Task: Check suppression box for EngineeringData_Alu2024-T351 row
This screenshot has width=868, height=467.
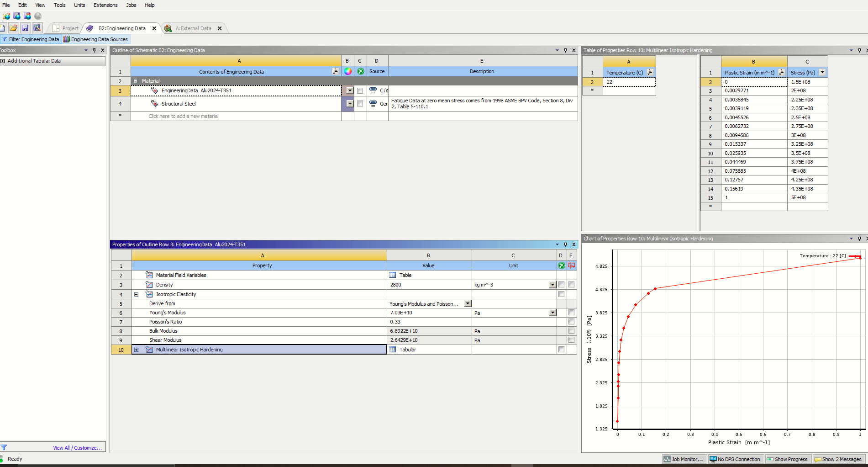Action: tap(360, 90)
